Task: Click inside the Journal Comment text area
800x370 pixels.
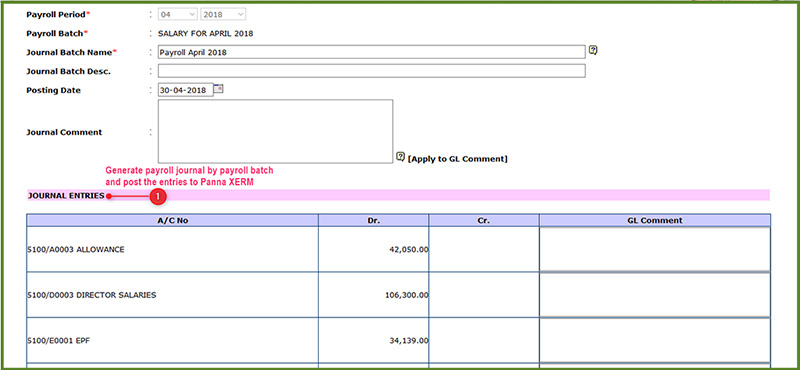Action: [276, 131]
